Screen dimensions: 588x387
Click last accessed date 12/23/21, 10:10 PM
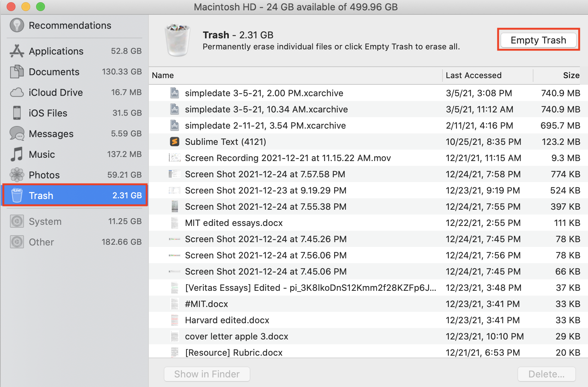[485, 337]
